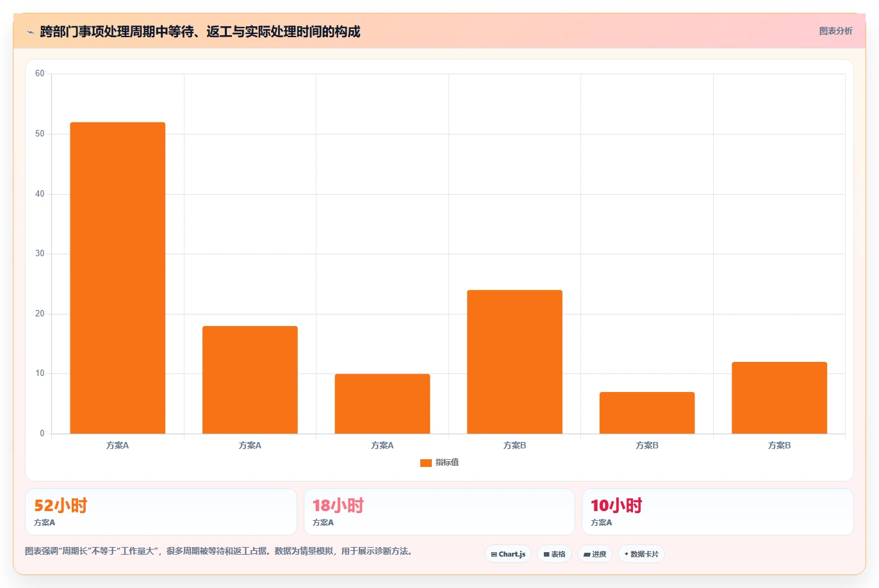The image size is (879, 588).
Task: Click the y-axis label 50
Action: (40, 134)
